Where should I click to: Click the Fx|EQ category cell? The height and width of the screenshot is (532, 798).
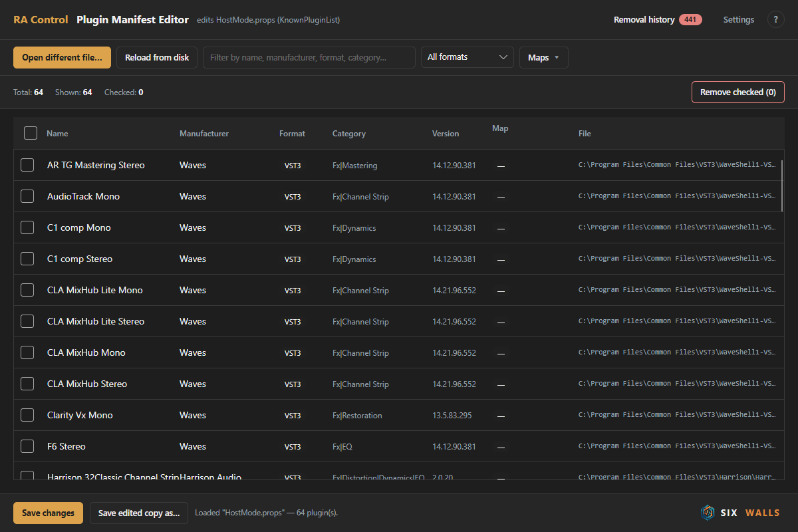pyautogui.click(x=342, y=447)
